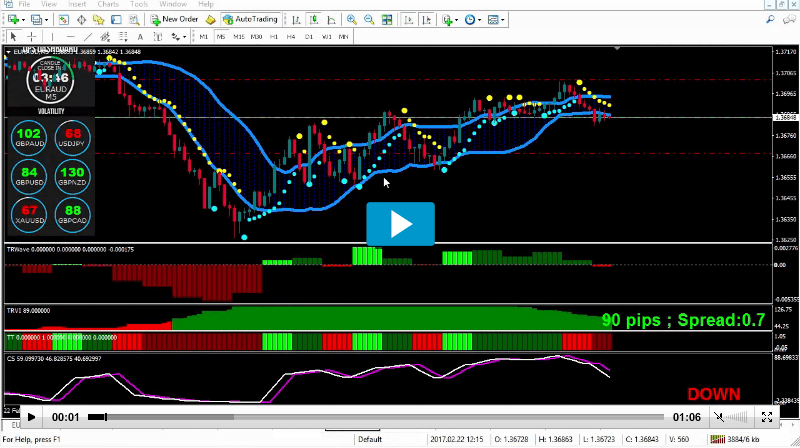Select the equidistant channel tool
The height and width of the screenshot is (448, 800).
pyautogui.click(x=105, y=37)
